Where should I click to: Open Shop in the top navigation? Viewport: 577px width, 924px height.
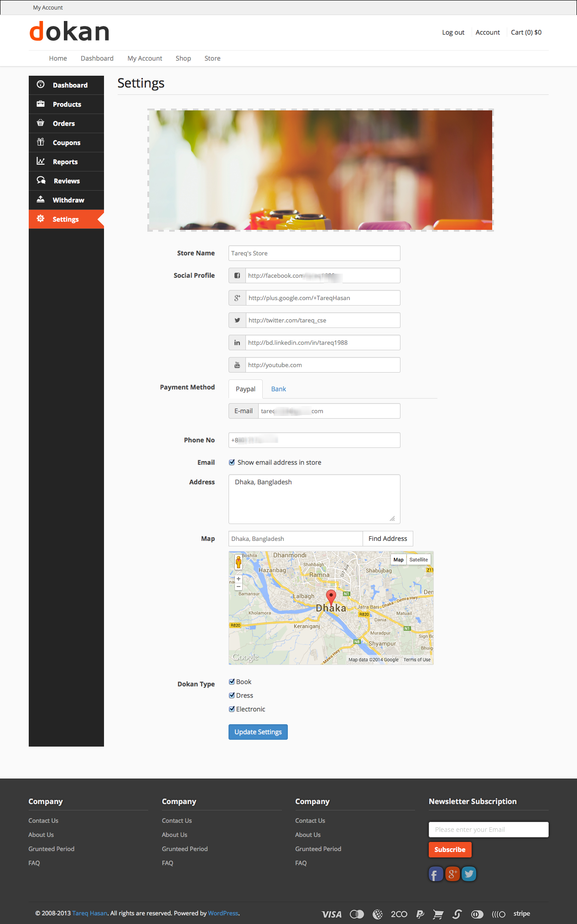[x=183, y=58]
